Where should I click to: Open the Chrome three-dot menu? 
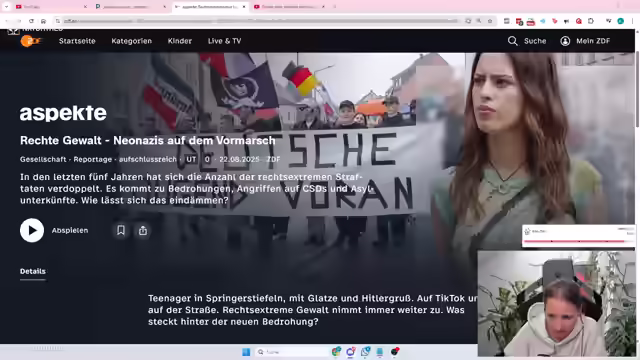pyautogui.click(x=632, y=21)
